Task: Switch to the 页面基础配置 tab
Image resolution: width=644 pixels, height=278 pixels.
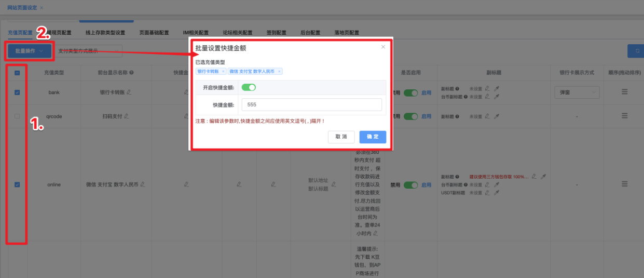Action: [x=154, y=32]
